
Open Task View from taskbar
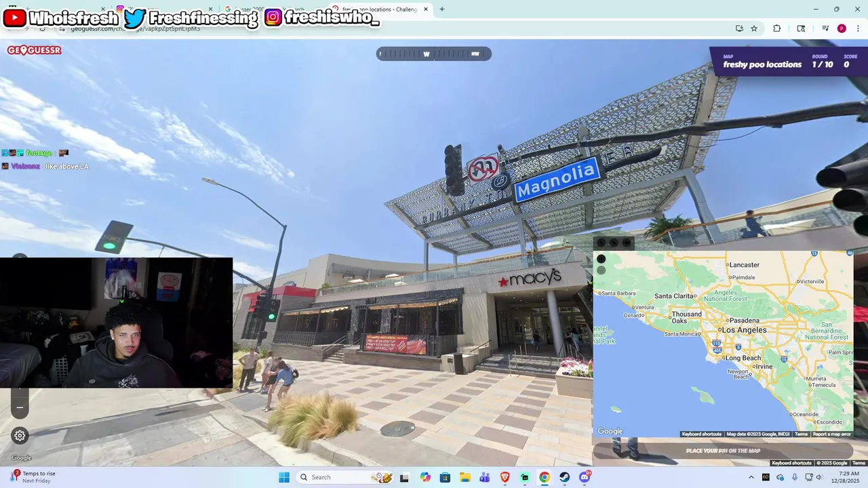tap(404, 477)
